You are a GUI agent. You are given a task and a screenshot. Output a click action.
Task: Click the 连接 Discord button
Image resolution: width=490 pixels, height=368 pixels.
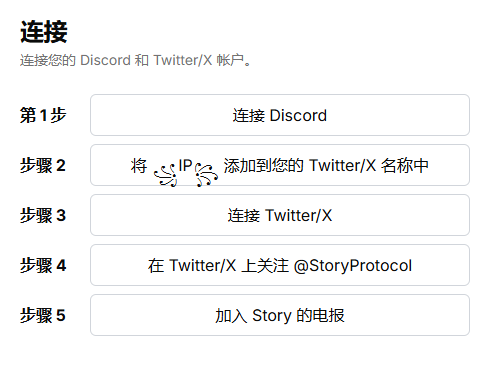(x=280, y=115)
